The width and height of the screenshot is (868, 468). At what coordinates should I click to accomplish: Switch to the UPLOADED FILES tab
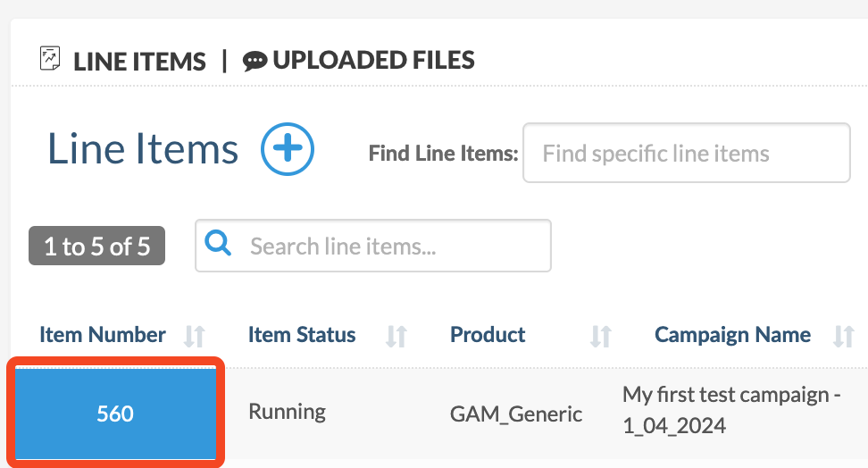373,61
